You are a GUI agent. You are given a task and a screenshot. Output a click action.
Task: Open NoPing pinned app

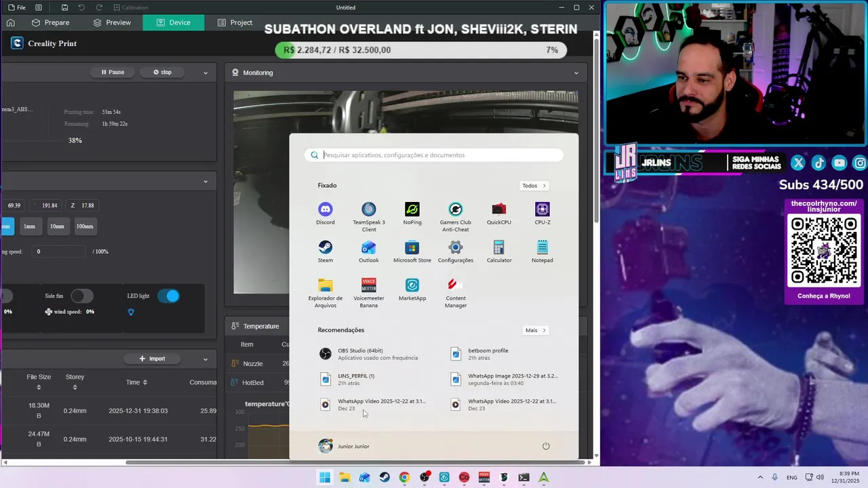click(x=412, y=213)
